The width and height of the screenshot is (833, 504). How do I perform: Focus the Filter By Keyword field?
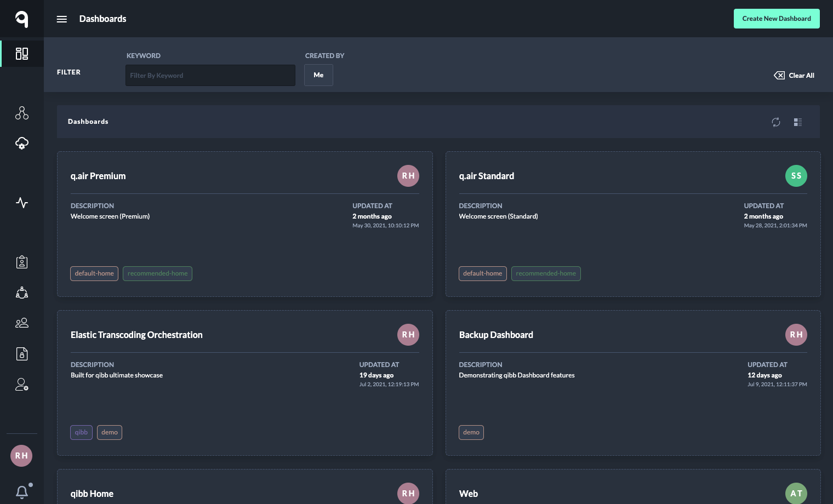(x=210, y=76)
